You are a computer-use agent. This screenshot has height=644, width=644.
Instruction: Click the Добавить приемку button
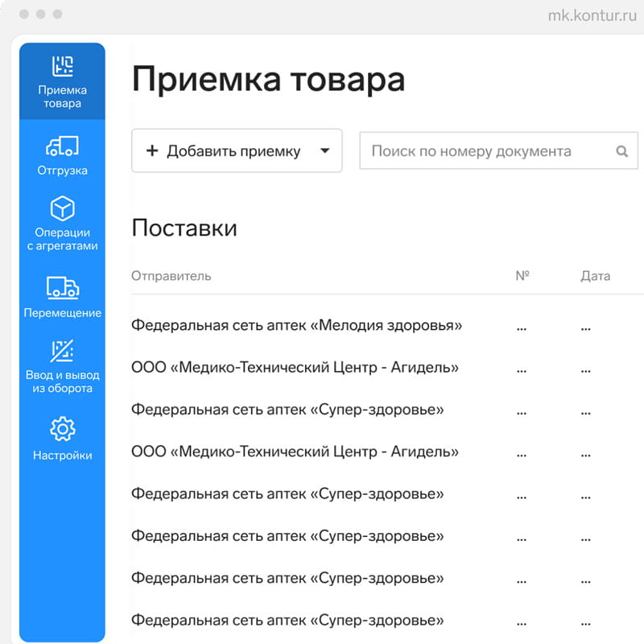tap(223, 151)
